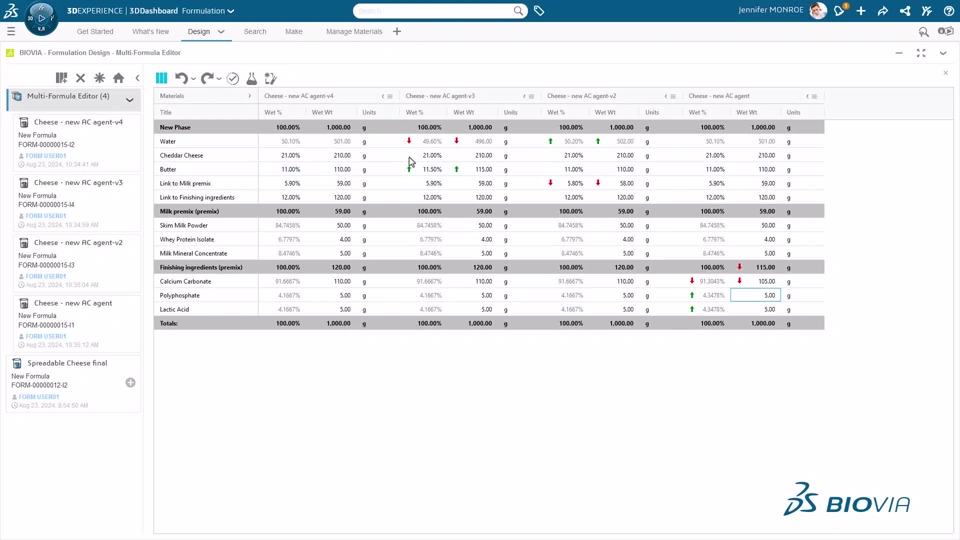This screenshot has height=540, width=960.
Task: Maximize the Multi-Formula Editor widget
Action: click(x=921, y=53)
